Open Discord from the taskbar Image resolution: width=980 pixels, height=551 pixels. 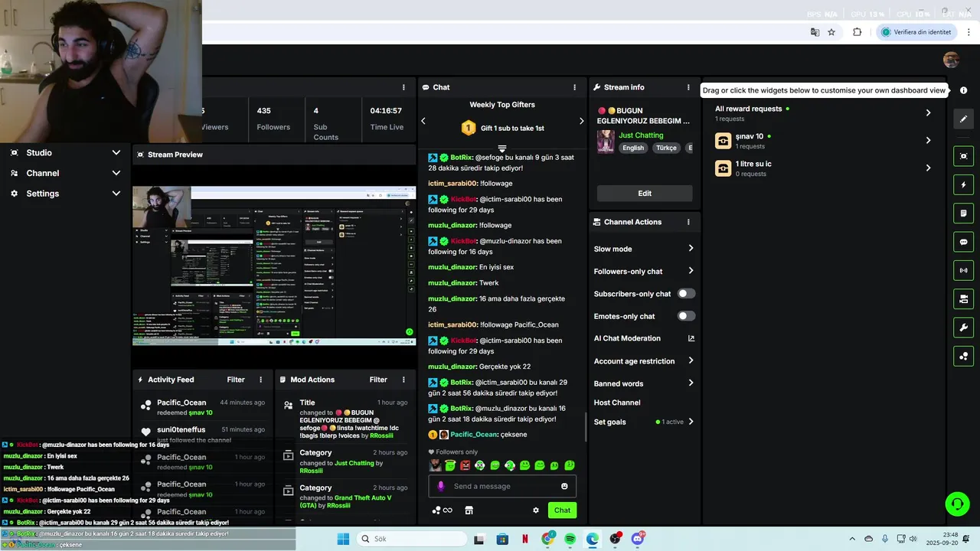click(x=637, y=539)
